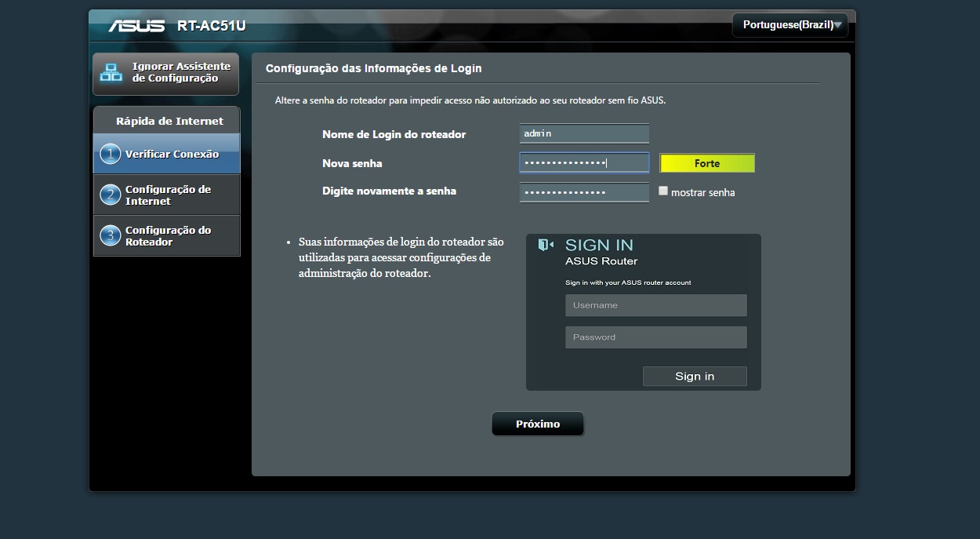This screenshot has width=980, height=539.
Task: Click the step 1 circle icon
Action: [110, 154]
